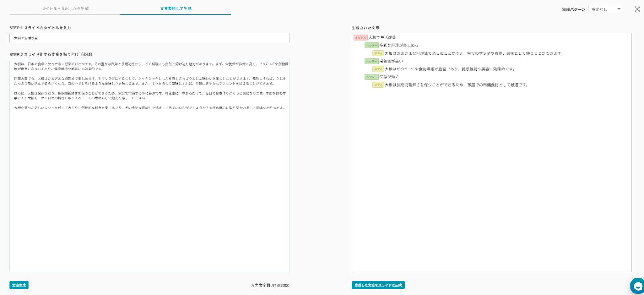Select the header text 多彩な料理が楽しめる
The image size is (644, 295).
point(398,45)
